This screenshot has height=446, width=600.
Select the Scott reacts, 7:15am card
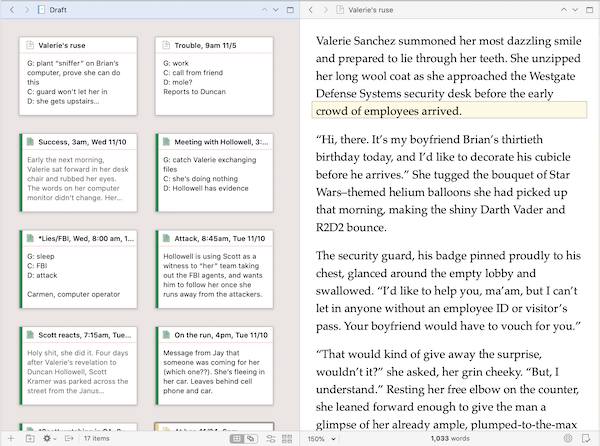point(78,366)
